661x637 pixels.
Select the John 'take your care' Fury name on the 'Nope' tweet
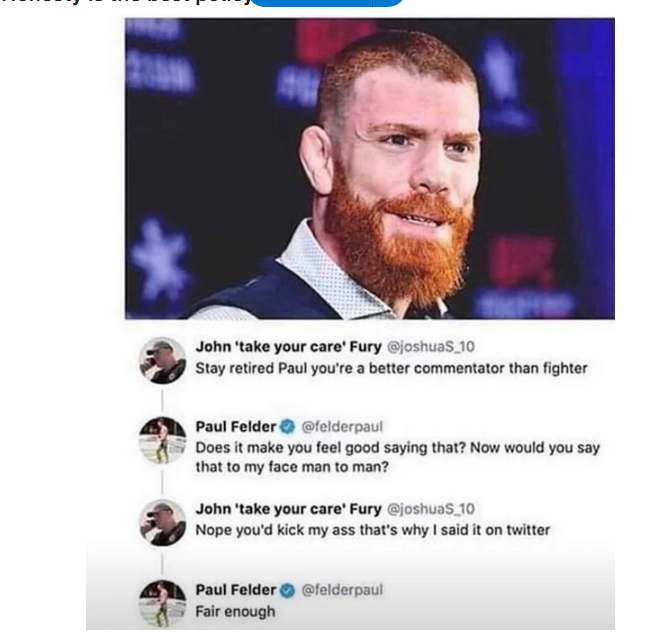click(288, 508)
